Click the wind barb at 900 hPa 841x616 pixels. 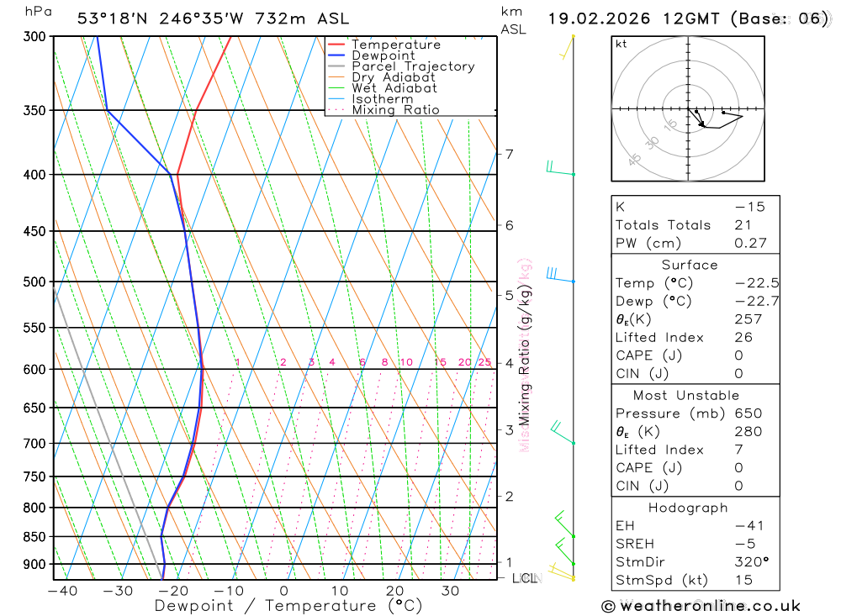pos(565,551)
